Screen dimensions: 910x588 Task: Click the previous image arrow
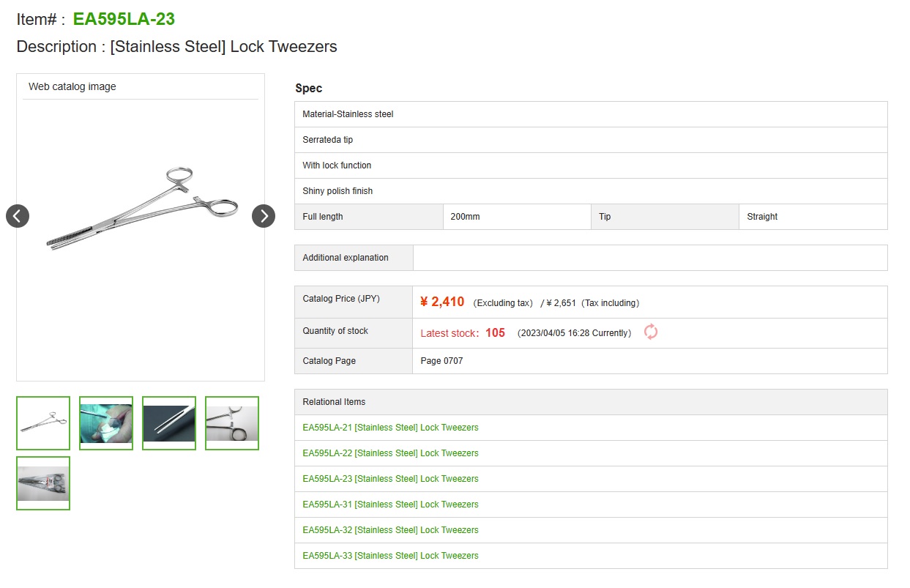[18, 216]
